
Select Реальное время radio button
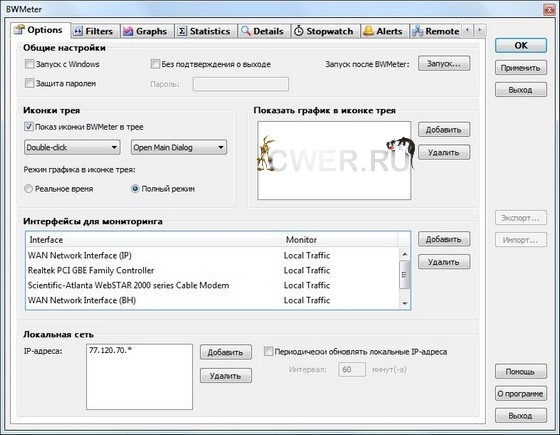click(28, 189)
